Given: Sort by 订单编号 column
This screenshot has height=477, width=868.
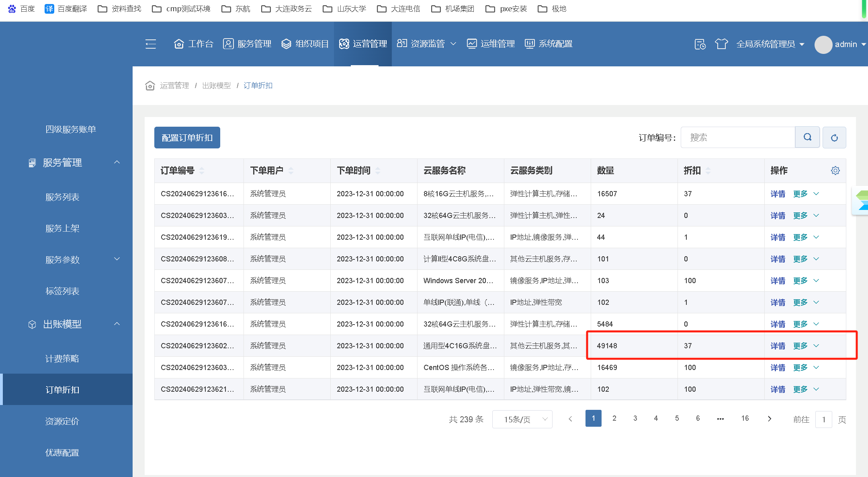Looking at the screenshot, I should coord(202,171).
